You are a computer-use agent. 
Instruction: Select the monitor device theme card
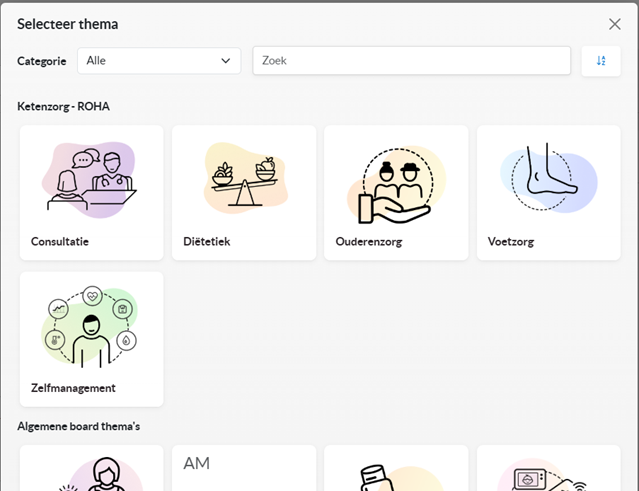(549, 468)
